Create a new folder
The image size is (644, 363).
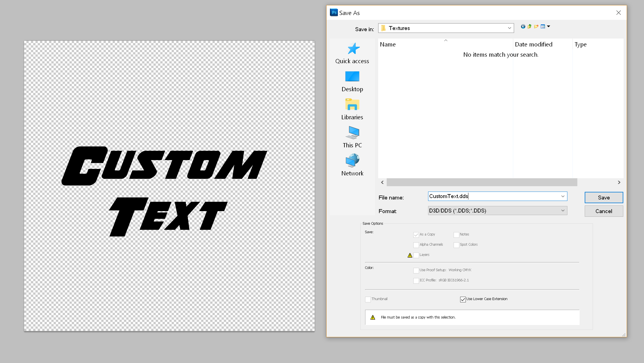(x=536, y=27)
